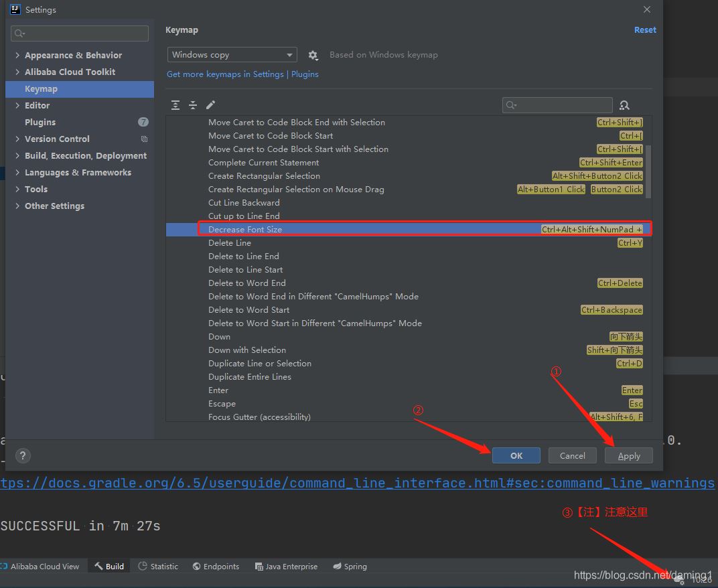Click the settings search input field
The width and height of the screenshot is (718, 588).
tap(80, 33)
